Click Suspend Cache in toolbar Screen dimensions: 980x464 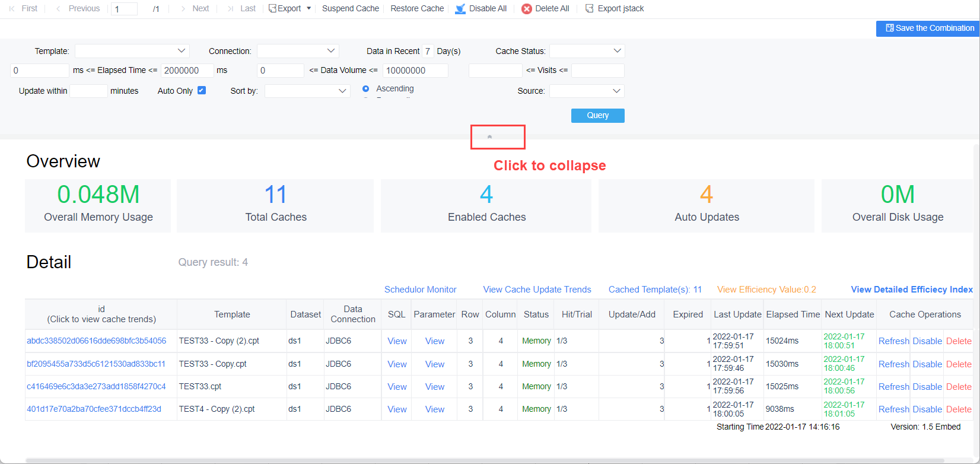[351, 8]
